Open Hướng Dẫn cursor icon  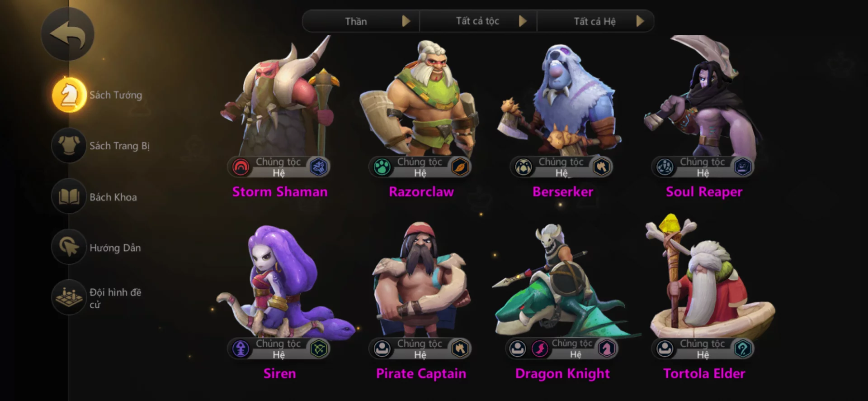coord(69,247)
